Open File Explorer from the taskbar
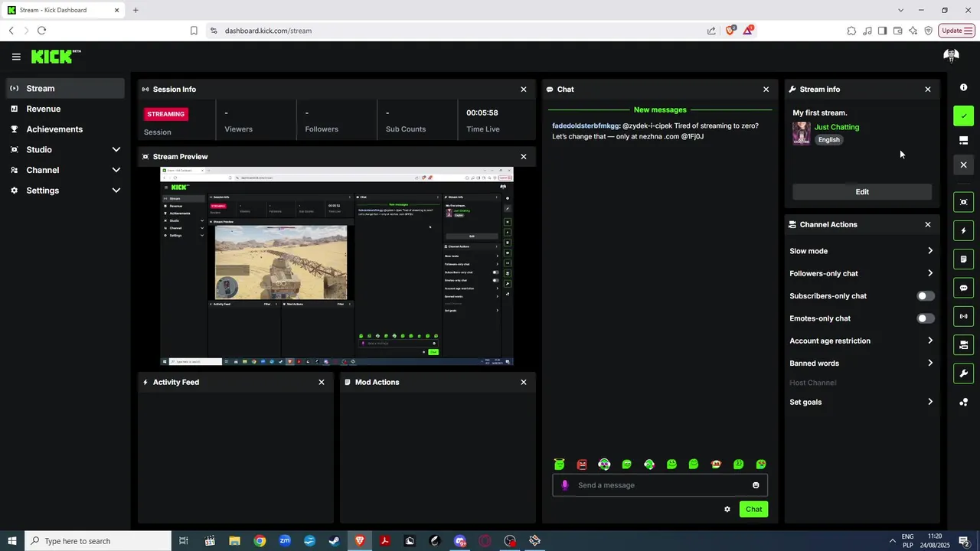 point(235,541)
